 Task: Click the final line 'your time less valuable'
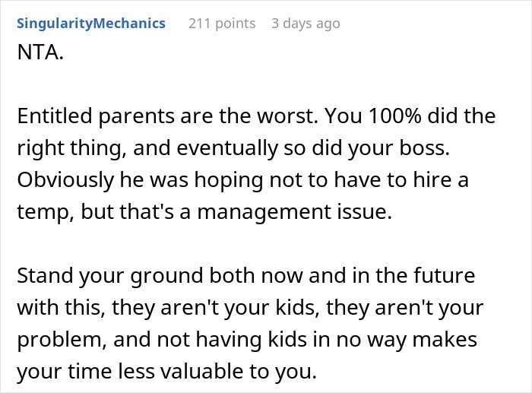click(166, 372)
